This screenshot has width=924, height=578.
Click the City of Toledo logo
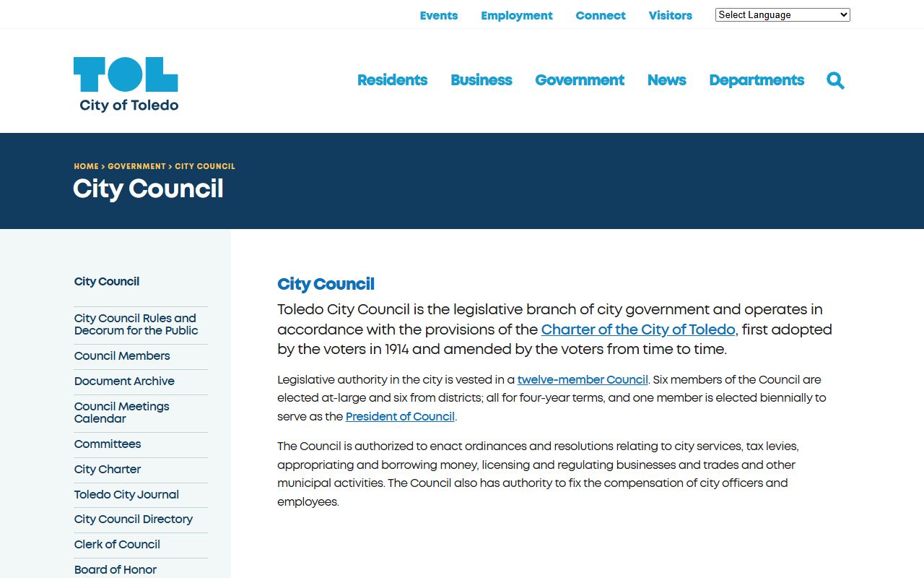(126, 85)
